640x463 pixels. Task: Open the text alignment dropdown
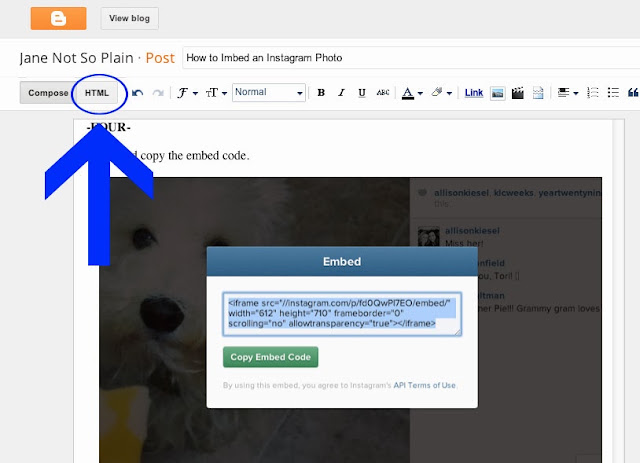tap(568, 93)
